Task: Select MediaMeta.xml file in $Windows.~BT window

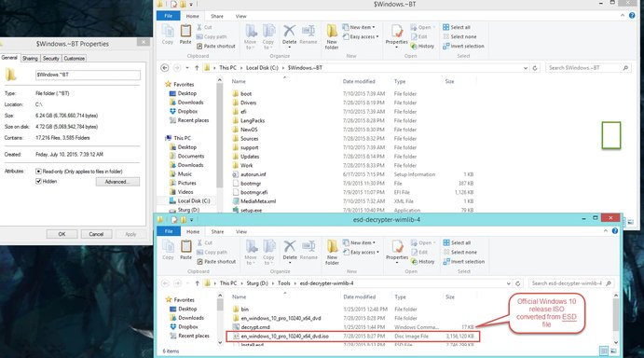Action: coord(258,201)
